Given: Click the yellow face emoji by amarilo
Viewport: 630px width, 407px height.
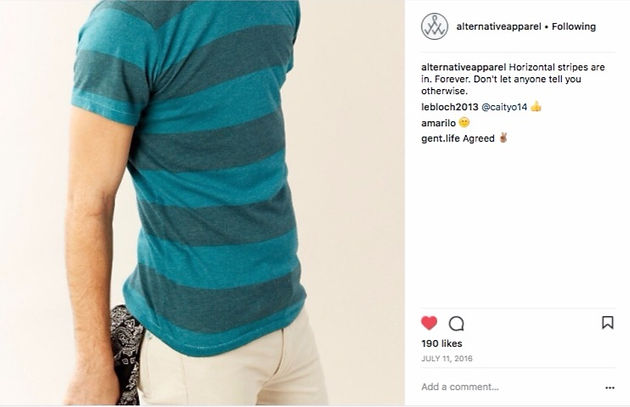Looking at the screenshot, I should 464,122.
